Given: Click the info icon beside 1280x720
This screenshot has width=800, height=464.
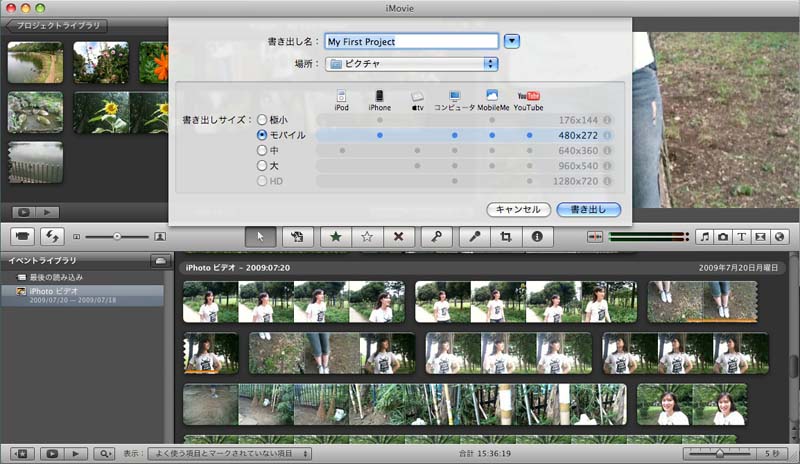Looking at the screenshot, I should [x=607, y=181].
